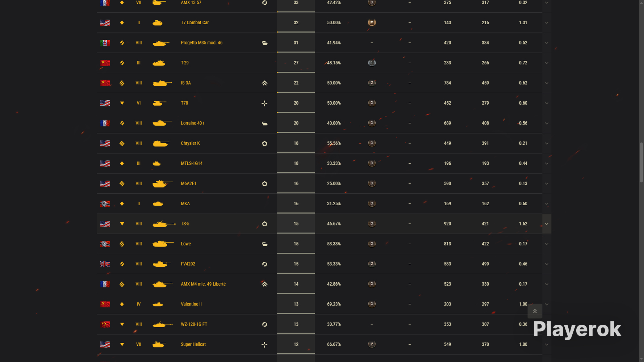Click the crosshair role icon beside T78
The image size is (644, 362).
coord(264,103)
